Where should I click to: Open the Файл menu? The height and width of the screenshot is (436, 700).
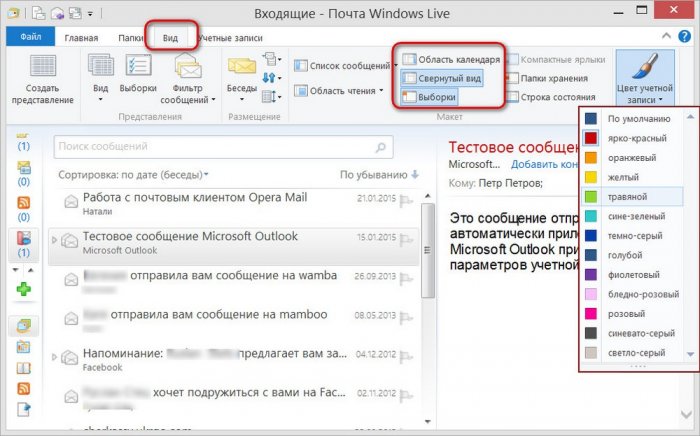pyautogui.click(x=30, y=37)
